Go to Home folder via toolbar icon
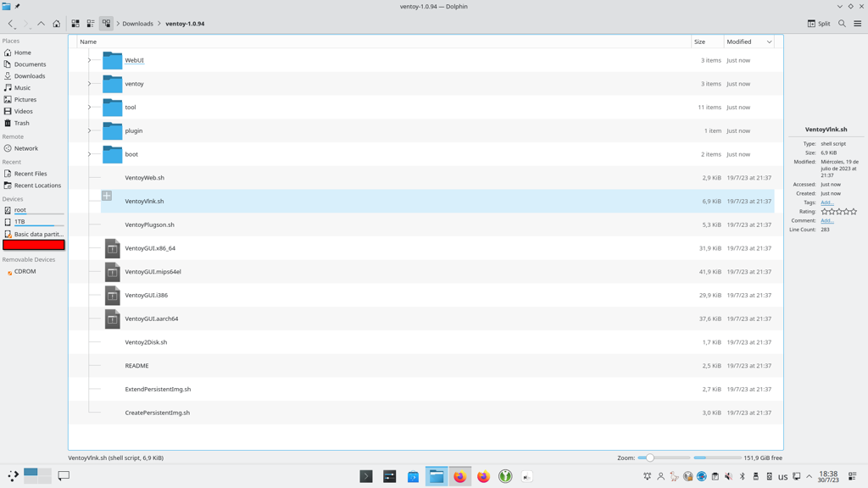Screen dimensions: 868x488 pos(57,24)
